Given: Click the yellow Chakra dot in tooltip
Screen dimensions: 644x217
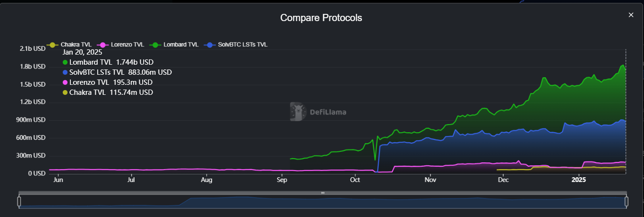Looking at the screenshot, I should tap(65, 92).
